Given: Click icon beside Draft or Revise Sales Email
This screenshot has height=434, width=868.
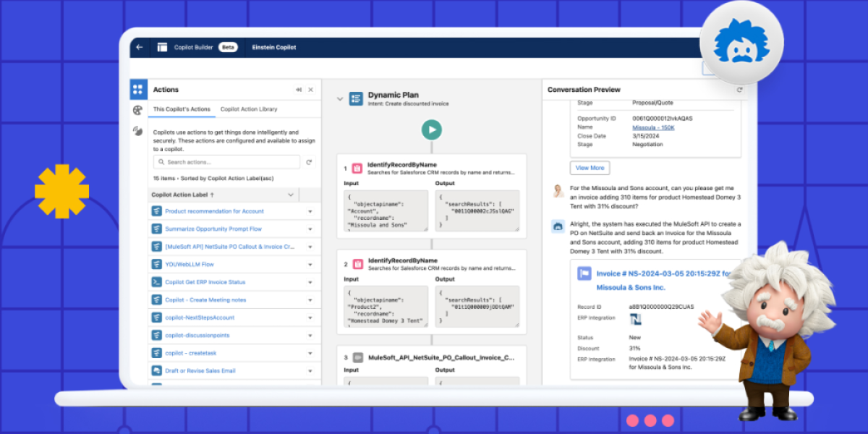Looking at the screenshot, I should pos(156,370).
